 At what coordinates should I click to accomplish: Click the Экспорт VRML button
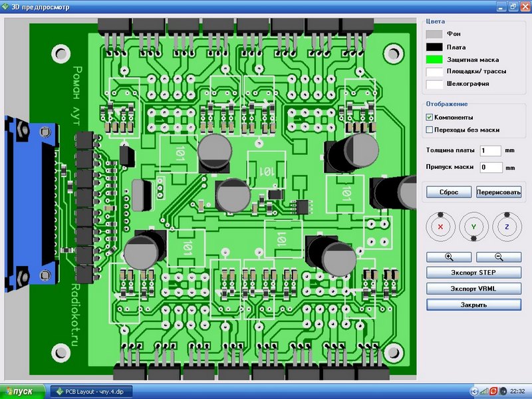click(x=473, y=289)
